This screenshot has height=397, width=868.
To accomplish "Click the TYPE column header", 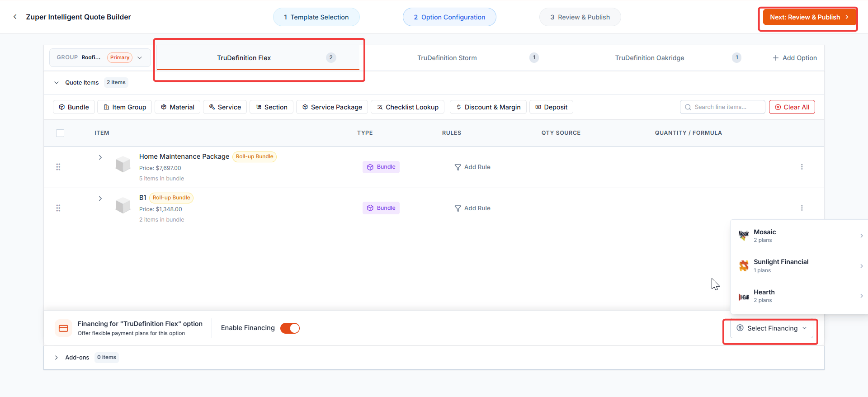I will tap(365, 133).
